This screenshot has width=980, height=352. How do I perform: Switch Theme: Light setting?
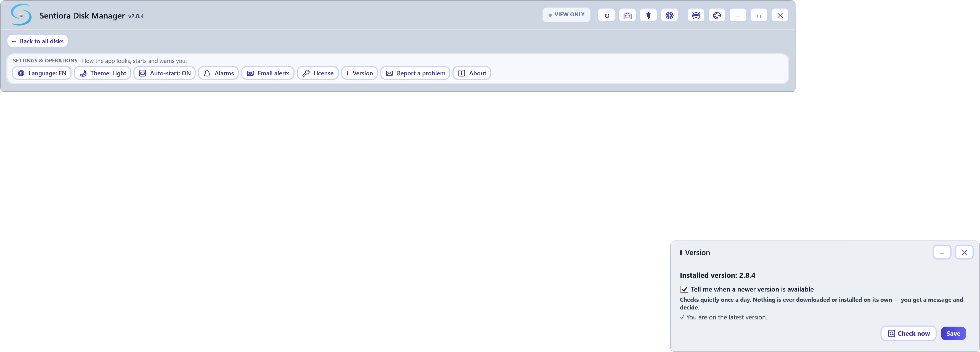coord(102,73)
